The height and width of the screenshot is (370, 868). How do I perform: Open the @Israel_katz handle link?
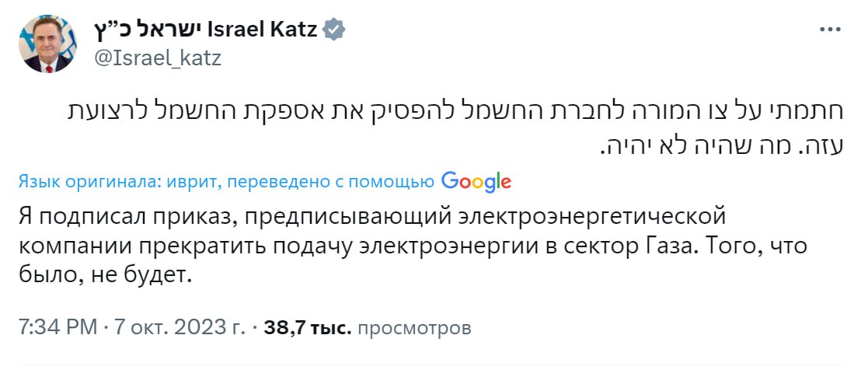point(159,58)
